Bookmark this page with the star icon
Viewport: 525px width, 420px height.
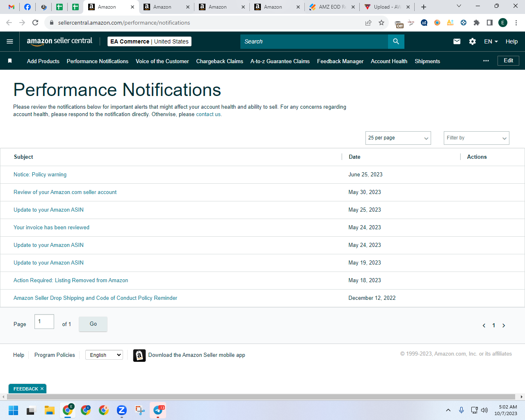(x=381, y=23)
